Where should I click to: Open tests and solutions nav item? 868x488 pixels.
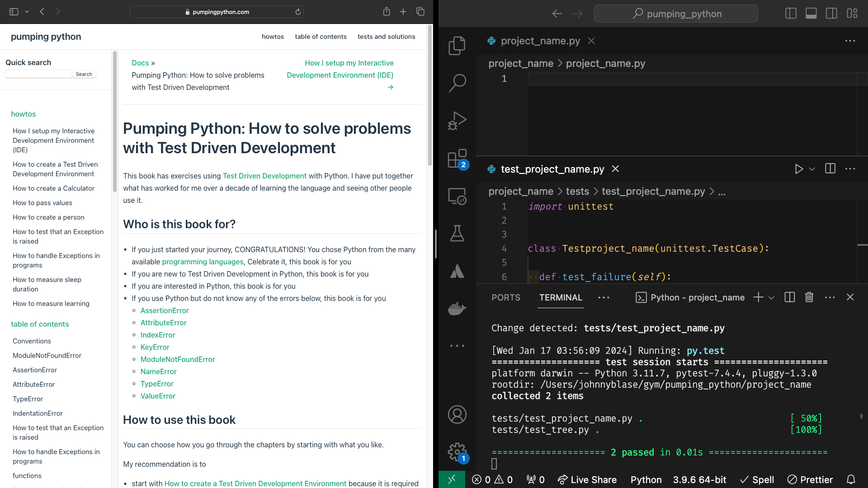click(x=386, y=37)
